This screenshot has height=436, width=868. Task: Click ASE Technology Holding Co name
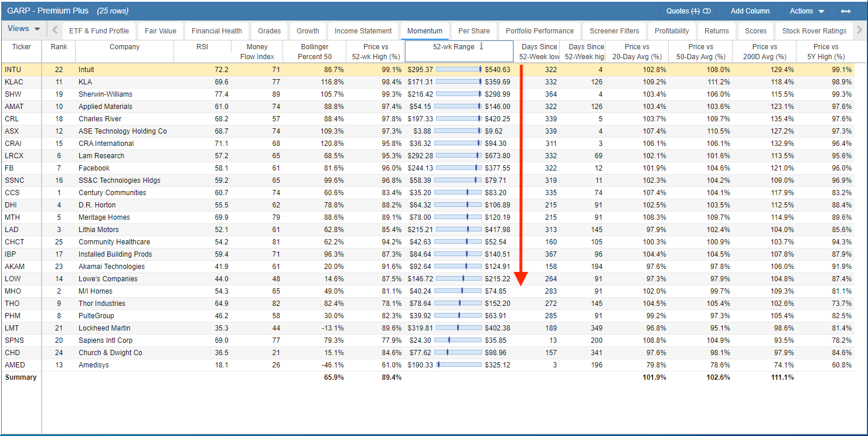point(122,131)
